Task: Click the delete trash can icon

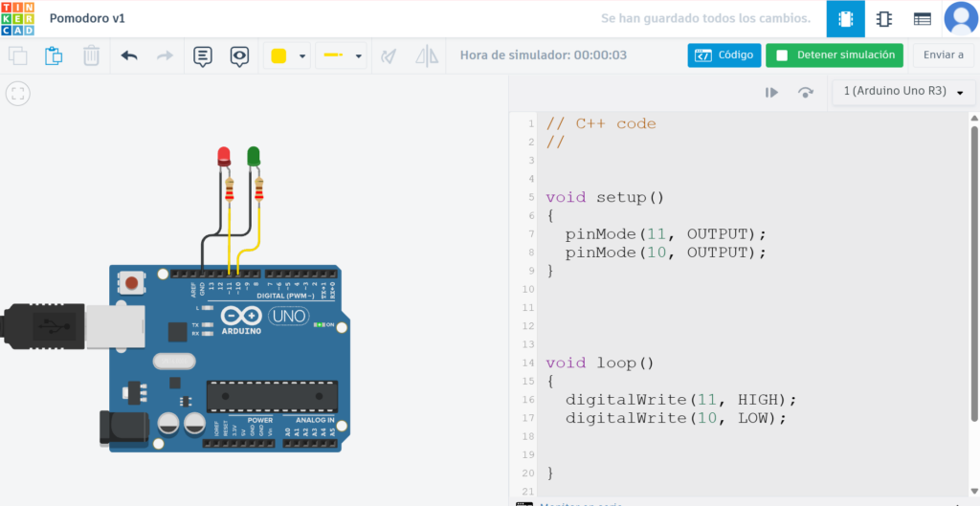Action: point(91,55)
